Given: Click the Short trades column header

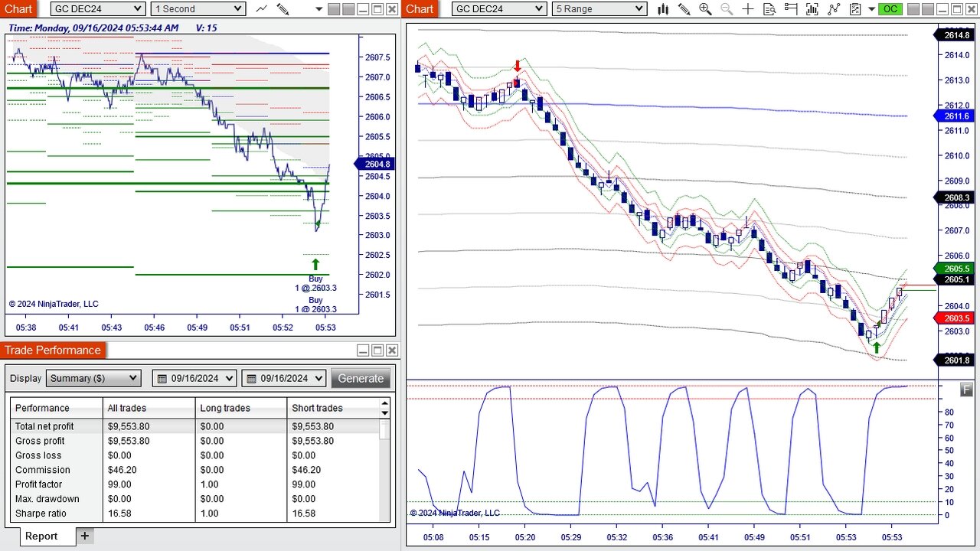Looking at the screenshot, I should click(333, 408).
